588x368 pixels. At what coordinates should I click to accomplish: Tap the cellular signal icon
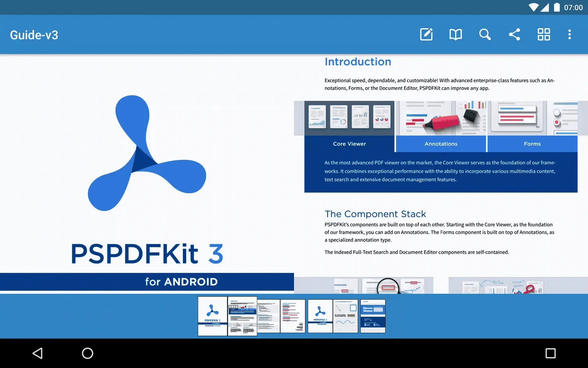pyautogui.click(x=545, y=7)
